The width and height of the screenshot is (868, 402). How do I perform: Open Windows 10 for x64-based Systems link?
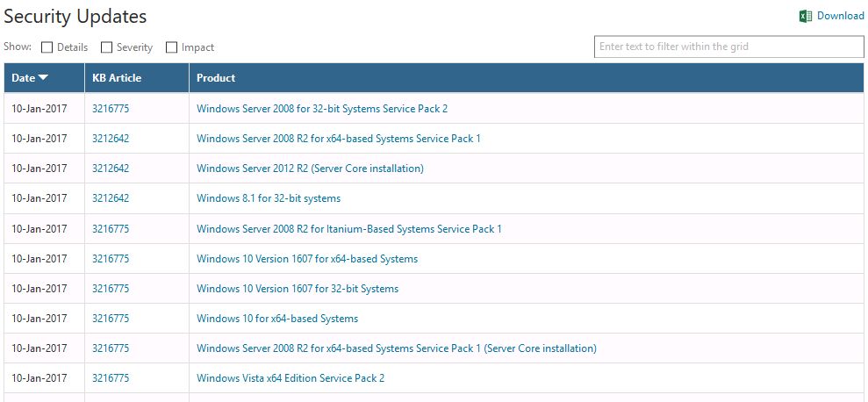277,319
